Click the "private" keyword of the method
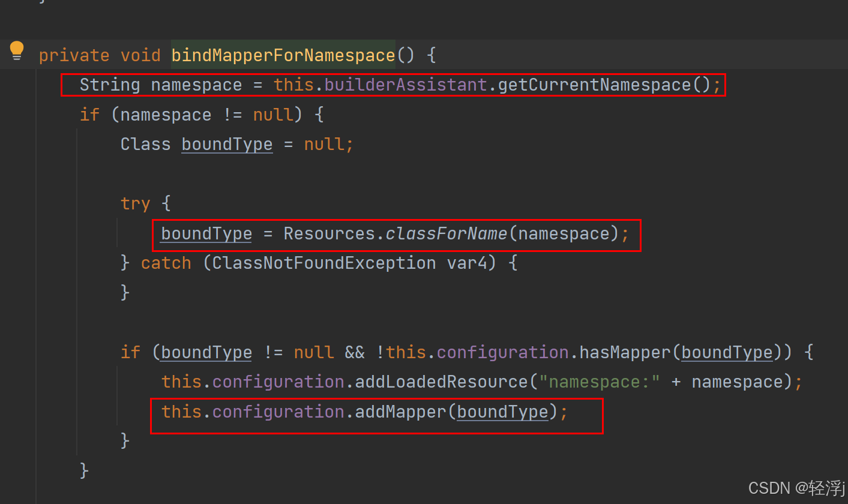The height and width of the screenshot is (504, 848). (x=74, y=56)
